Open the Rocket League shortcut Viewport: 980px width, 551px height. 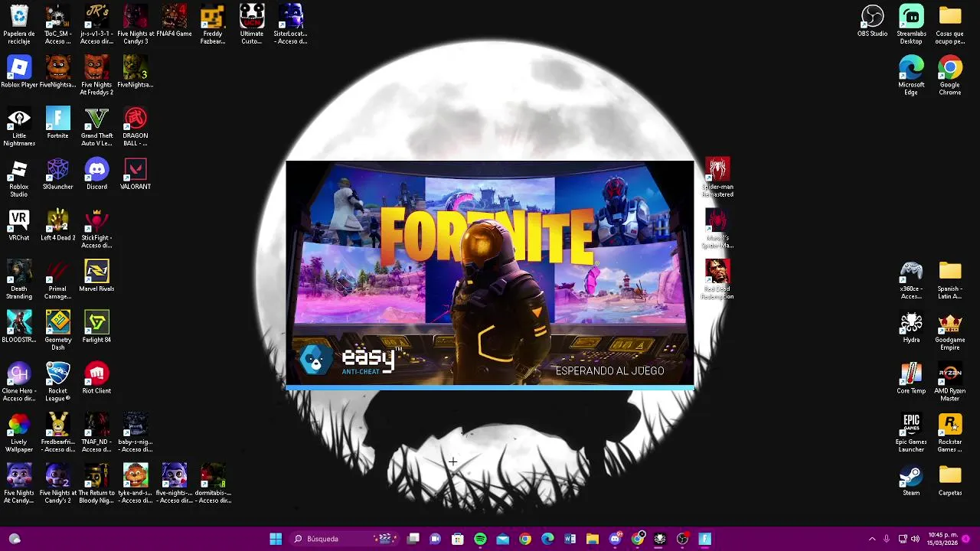tap(57, 382)
